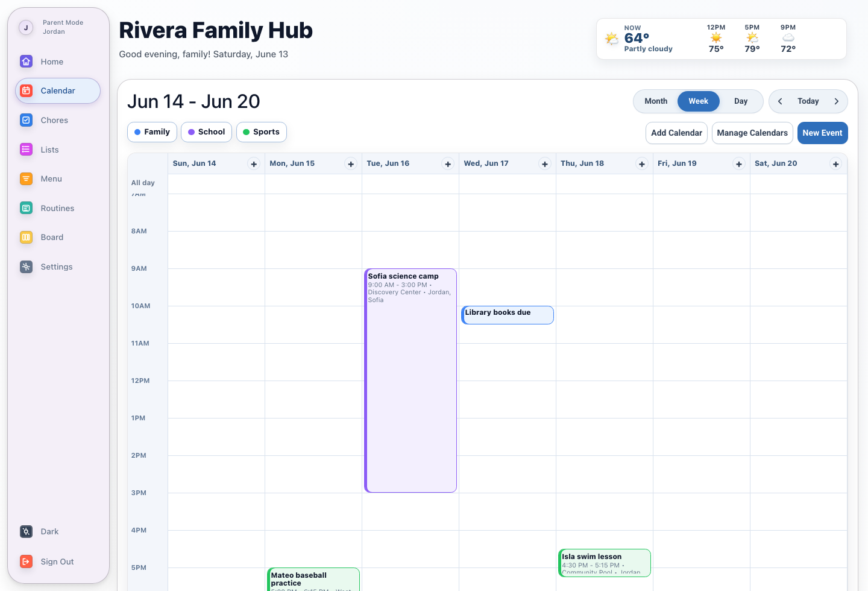This screenshot has width=868, height=591.
Task: Click the Calendar sidebar icon
Action: tap(26, 90)
